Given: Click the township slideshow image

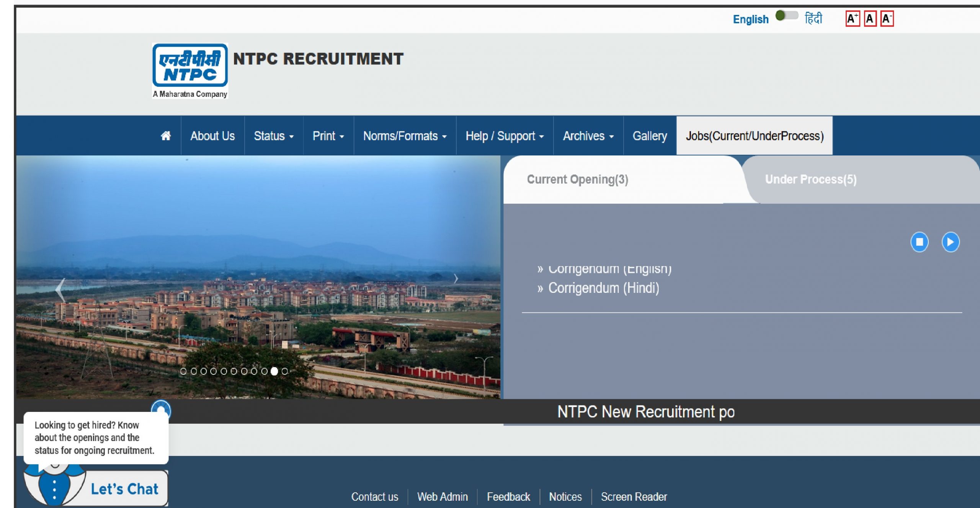Looking at the screenshot, I should 258,277.
